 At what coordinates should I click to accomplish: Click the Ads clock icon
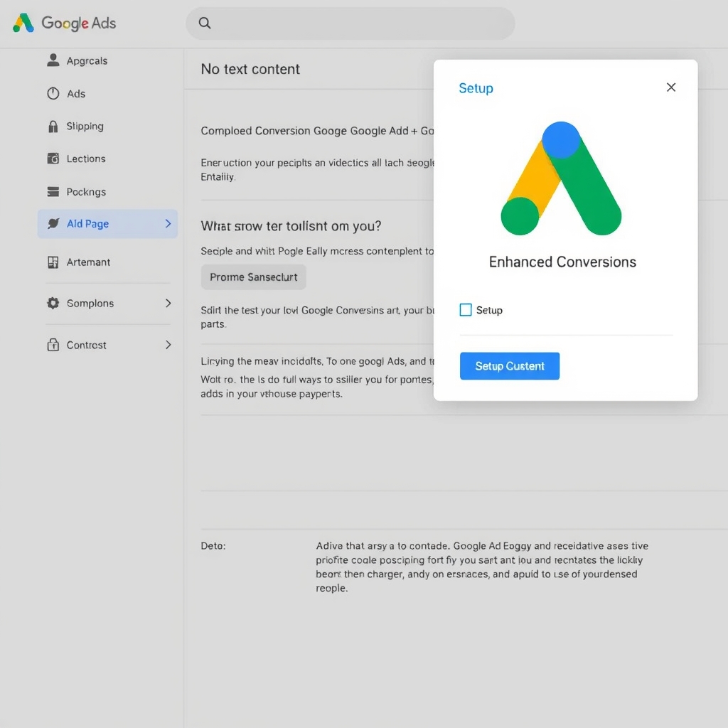coord(53,93)
